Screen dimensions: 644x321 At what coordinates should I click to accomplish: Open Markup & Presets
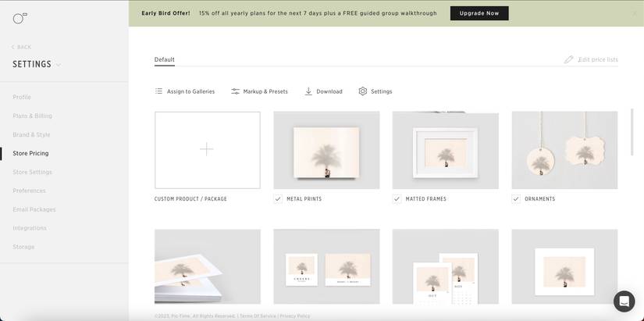click(265, 91)
